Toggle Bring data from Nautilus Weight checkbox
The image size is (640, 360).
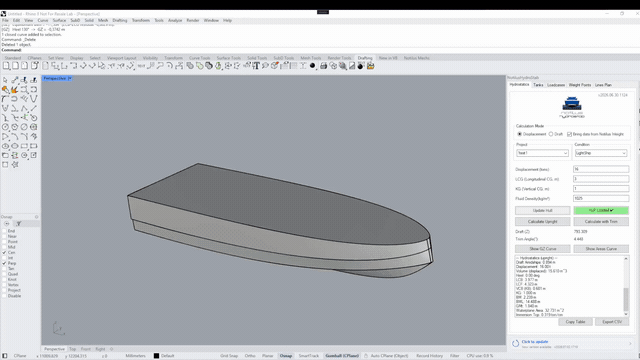tap(569, 134)
